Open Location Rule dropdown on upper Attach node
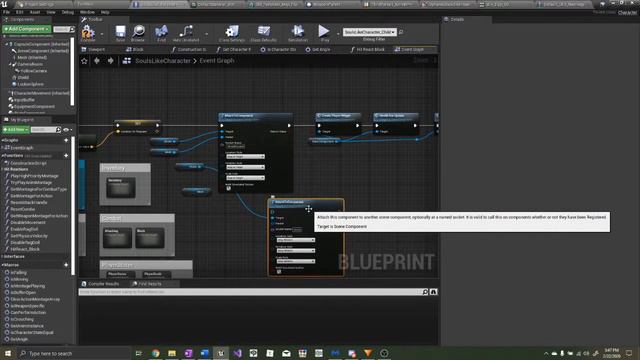Image resolution: width=640 pixels, height=360 pixels. click(x=245, y=156)
